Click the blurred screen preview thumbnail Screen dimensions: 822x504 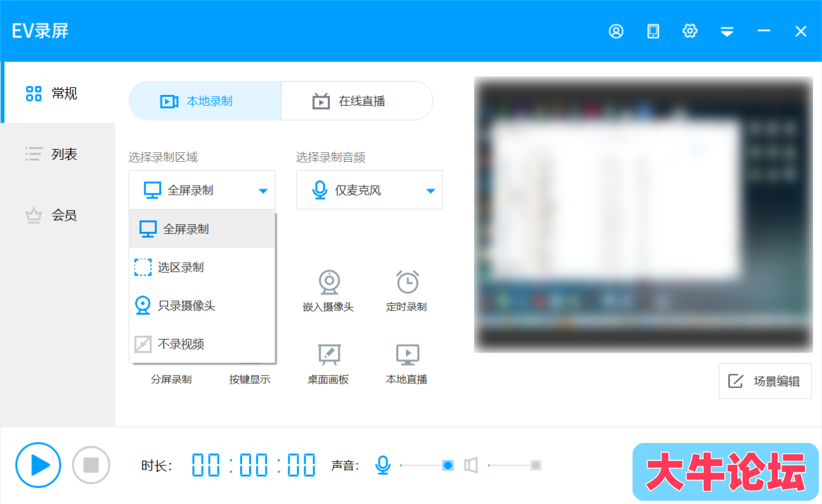coord(643,215)
